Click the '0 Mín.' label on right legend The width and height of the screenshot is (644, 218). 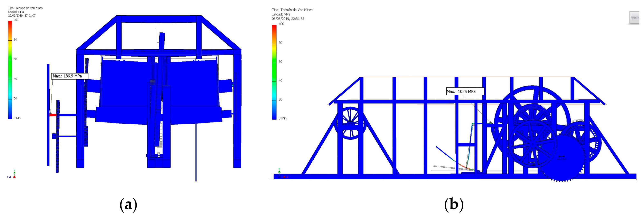283,118
